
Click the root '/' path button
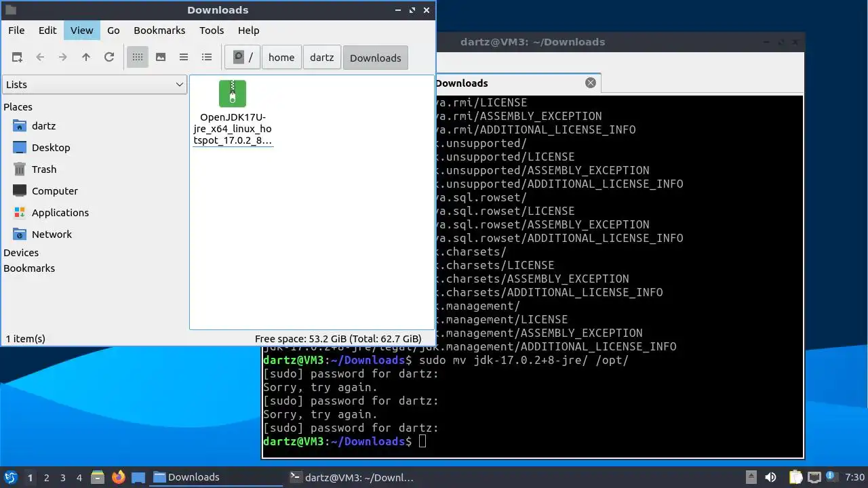click(243, 58)
